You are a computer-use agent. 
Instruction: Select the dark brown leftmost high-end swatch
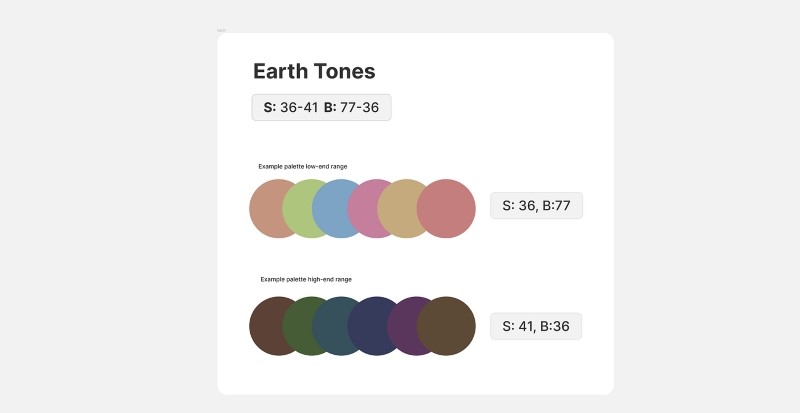click(x=265, y=326)
